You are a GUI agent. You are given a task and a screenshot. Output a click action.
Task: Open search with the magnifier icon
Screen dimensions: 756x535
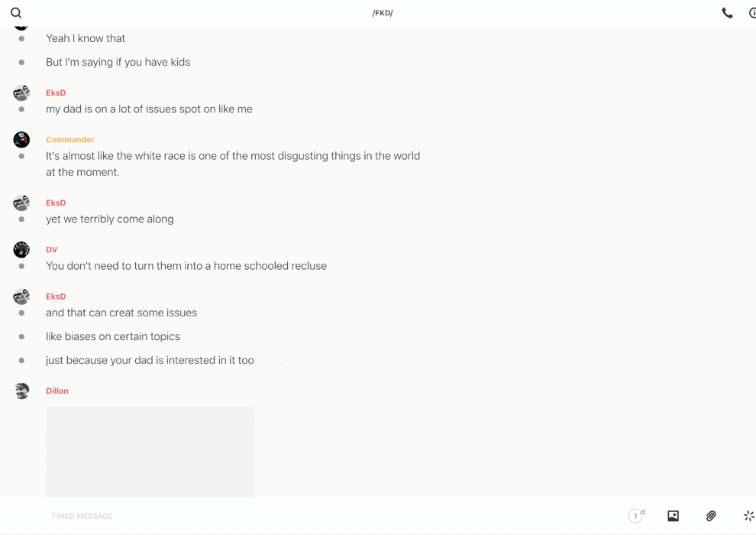tap(16, 13)
